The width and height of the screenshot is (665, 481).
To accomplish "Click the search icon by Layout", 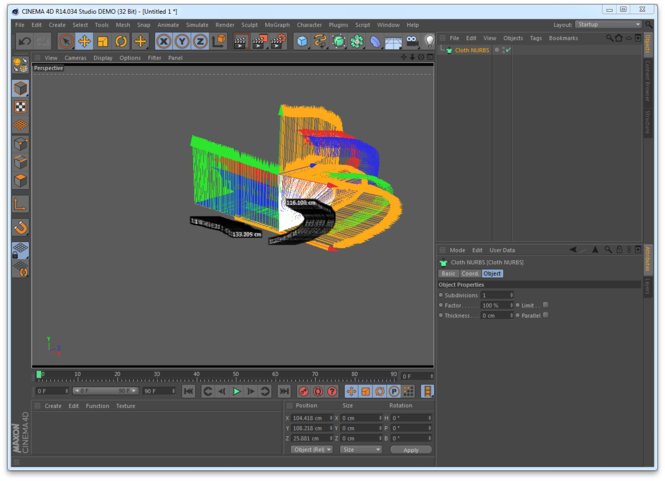I will [x=649, y=25].
